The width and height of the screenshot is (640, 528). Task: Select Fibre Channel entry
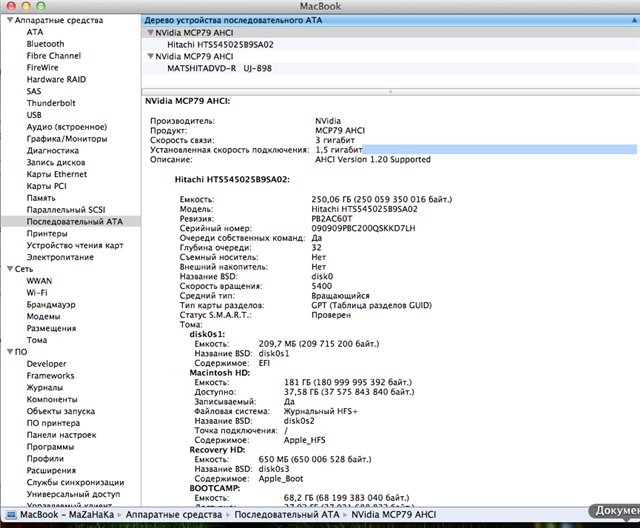click(x=54, y=55)
